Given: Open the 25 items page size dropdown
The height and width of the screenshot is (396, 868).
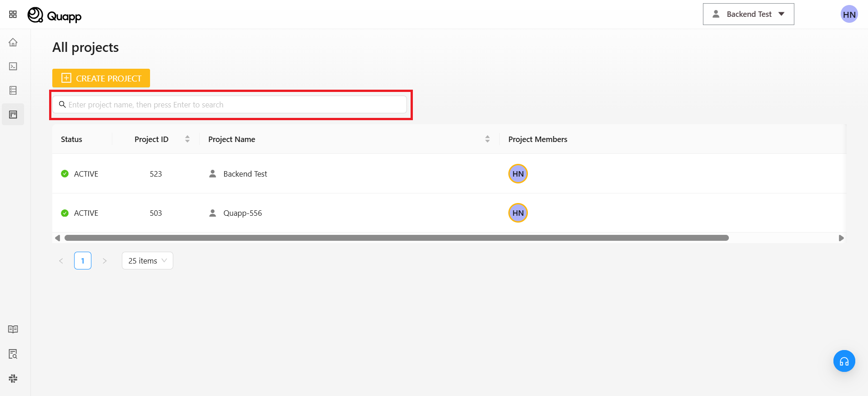Looking at the screenshot, I should coord(147,261).
